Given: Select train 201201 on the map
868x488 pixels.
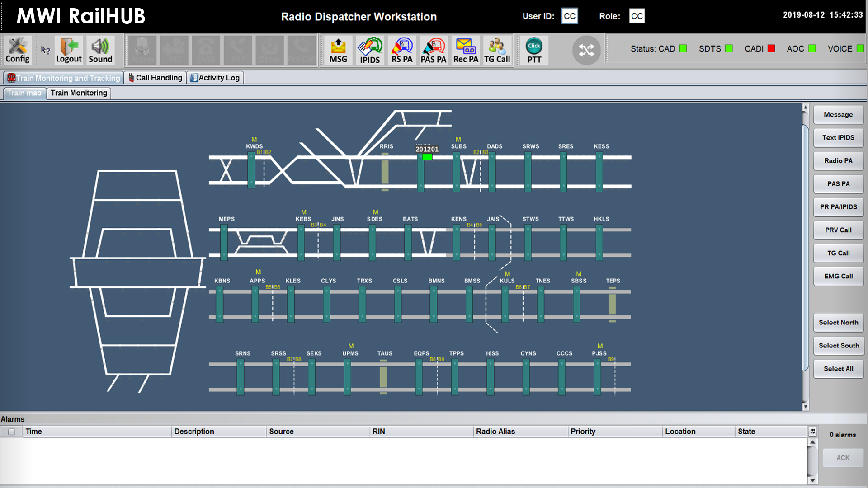Looking at the screenshot, I should pyautogui.click(x=427, y=157).
